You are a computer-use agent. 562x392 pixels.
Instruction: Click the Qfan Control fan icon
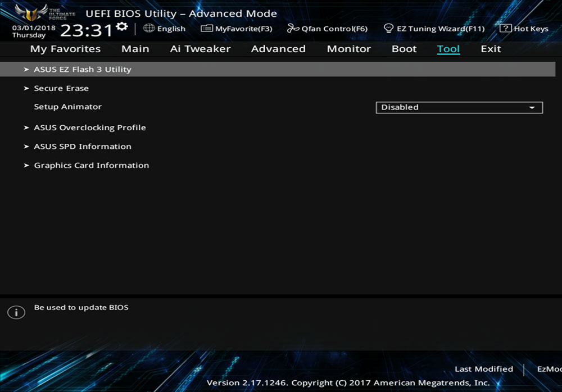[293, 28]
